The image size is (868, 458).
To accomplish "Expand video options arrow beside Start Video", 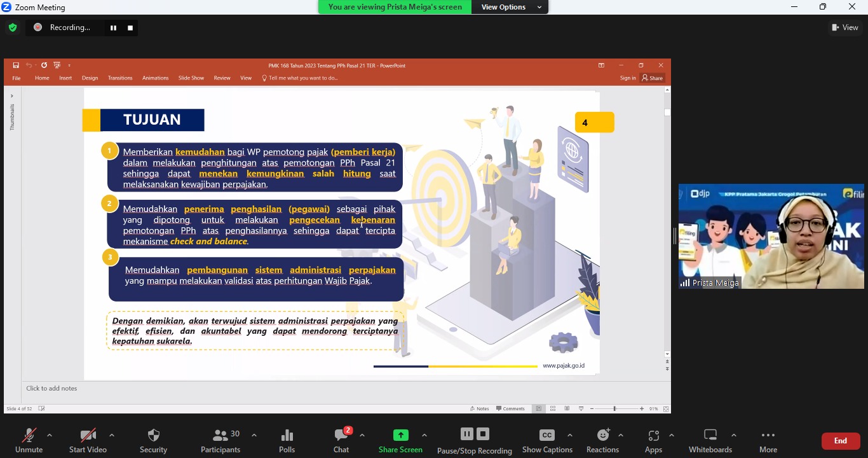I will [x=112, y=435].
